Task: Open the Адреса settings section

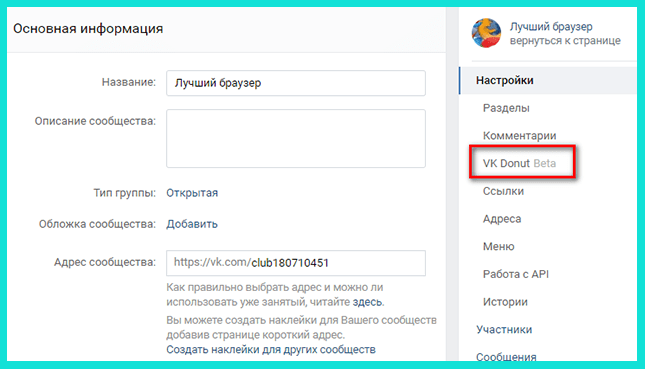Action: pyautogui.click(x=502, y=219)
